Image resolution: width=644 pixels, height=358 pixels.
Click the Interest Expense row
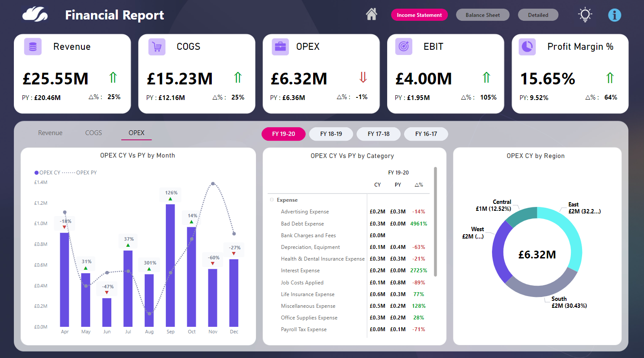pyautogui.click(x=349, y=271)
